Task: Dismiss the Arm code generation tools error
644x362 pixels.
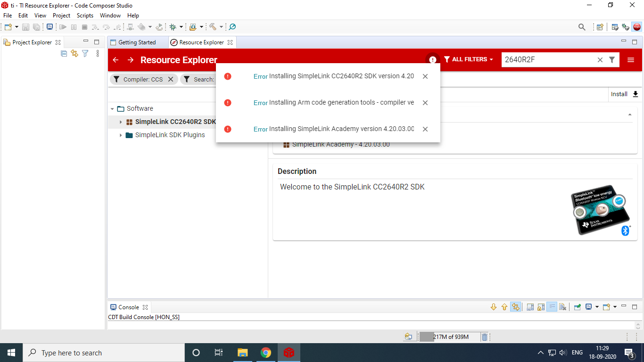Action: (425, 103)
